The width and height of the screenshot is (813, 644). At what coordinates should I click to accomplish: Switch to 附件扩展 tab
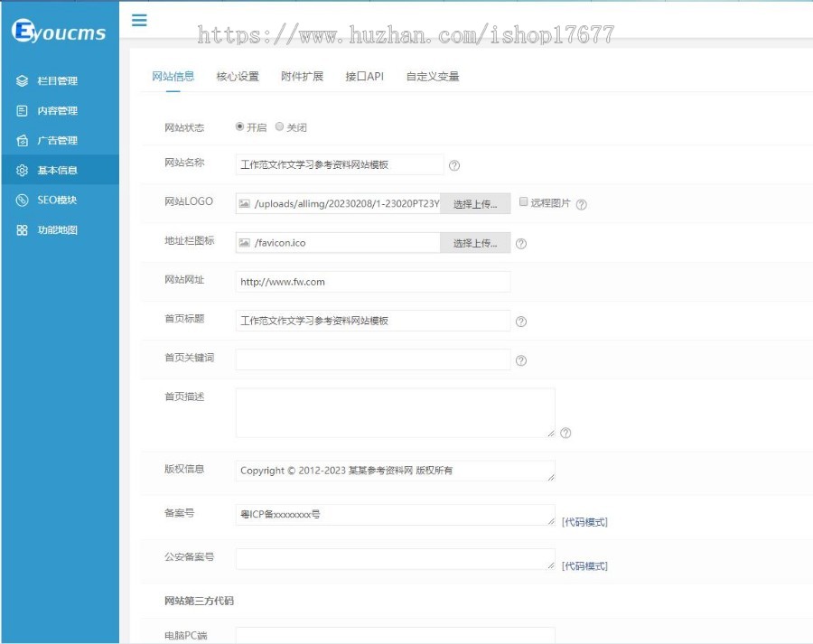pos(303,77)
